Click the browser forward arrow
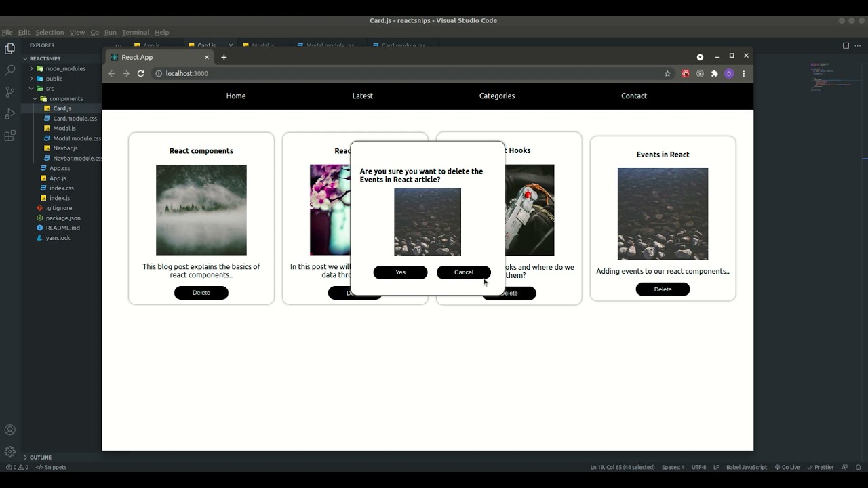Viewport: 868px width, 488px height. [126, 73]
